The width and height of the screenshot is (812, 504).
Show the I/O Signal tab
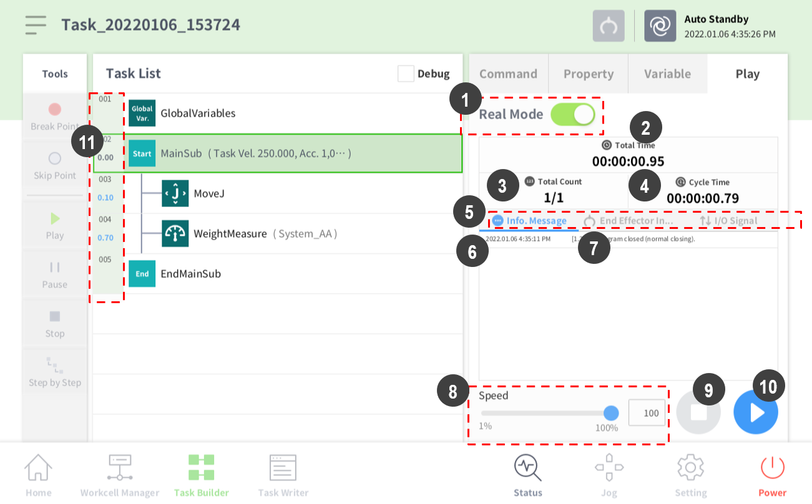728,220
